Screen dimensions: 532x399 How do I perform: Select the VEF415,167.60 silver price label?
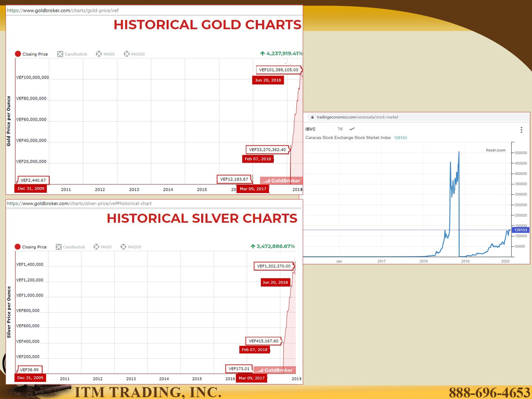pyautogui.click(x=264, y=341)
